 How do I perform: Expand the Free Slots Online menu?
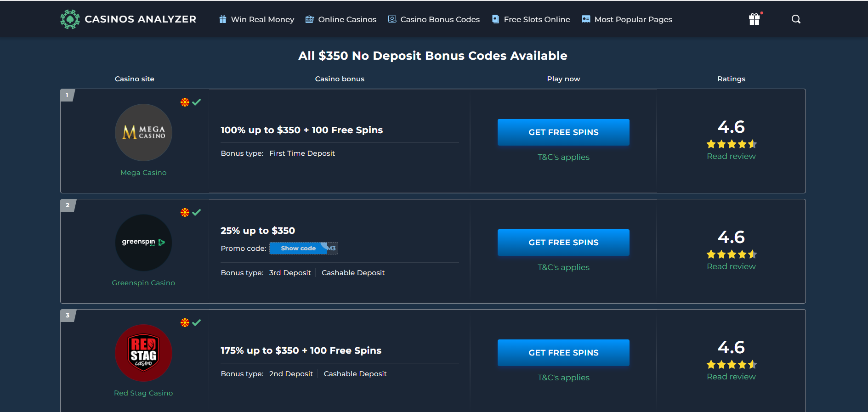531,19
